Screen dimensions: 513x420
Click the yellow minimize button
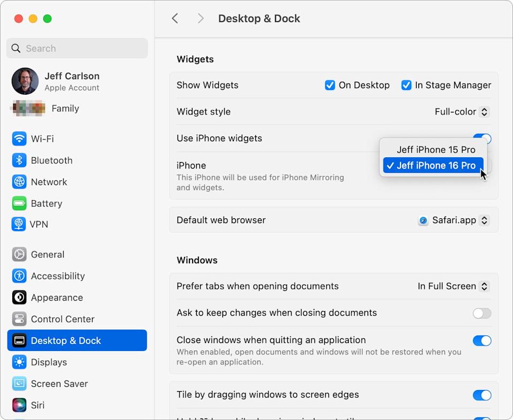(x=33, y=19)
